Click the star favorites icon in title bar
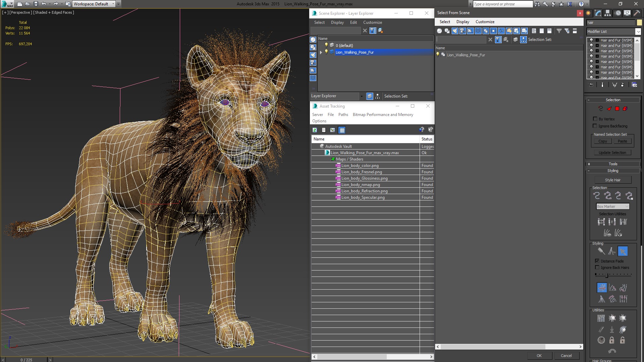The image size is (644, 362). pos(561,4)
